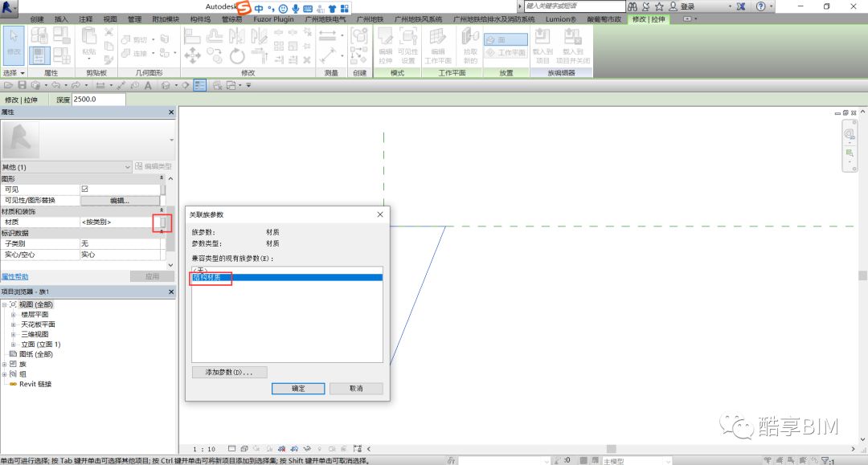The width and height of the screenshot is (868, 465).
Task: Collapse the 材质和装饰 properties group
Action: 161,210
